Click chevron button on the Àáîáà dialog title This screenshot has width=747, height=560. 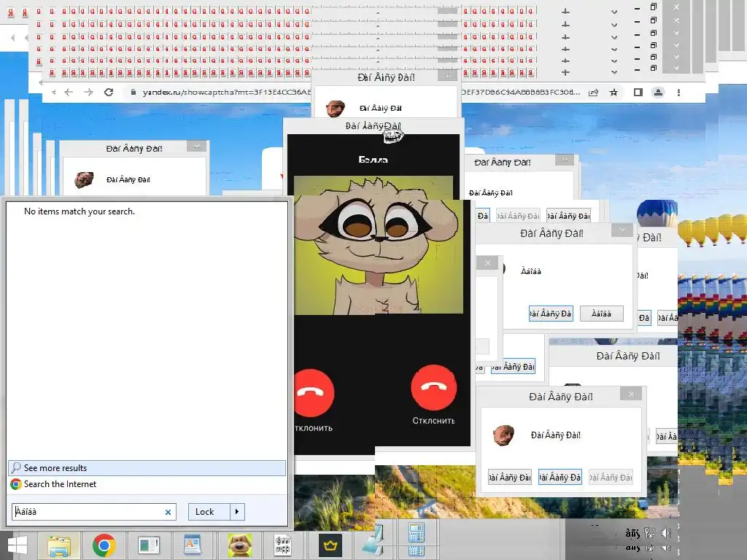(x=622, y=231)
